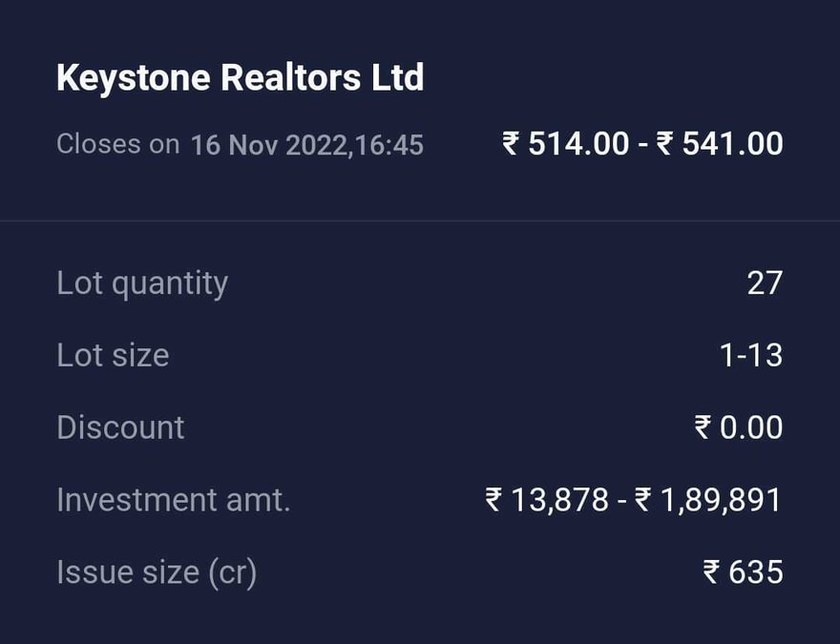The height and width of the screenshot is (644, 840).
Task: Select the maximum investment ₹ 1,89,891
Action: (x=708, y=499)
